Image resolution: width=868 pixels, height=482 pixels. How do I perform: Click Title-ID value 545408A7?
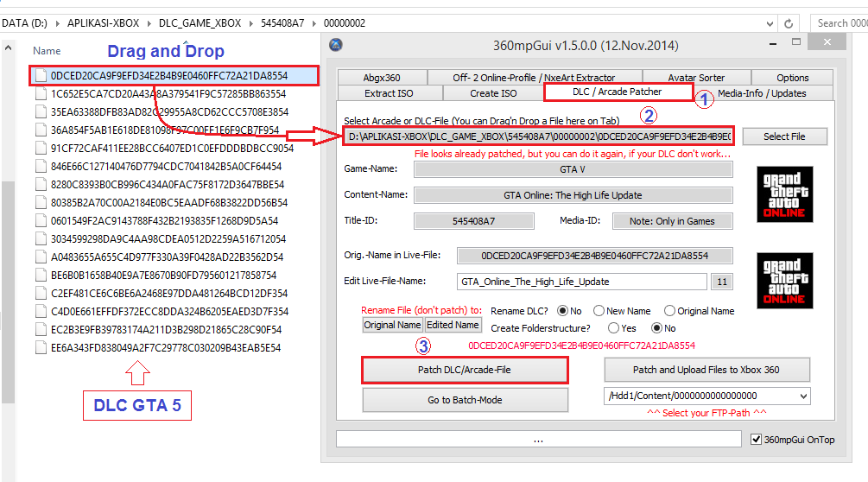click(x=474, y=221)
